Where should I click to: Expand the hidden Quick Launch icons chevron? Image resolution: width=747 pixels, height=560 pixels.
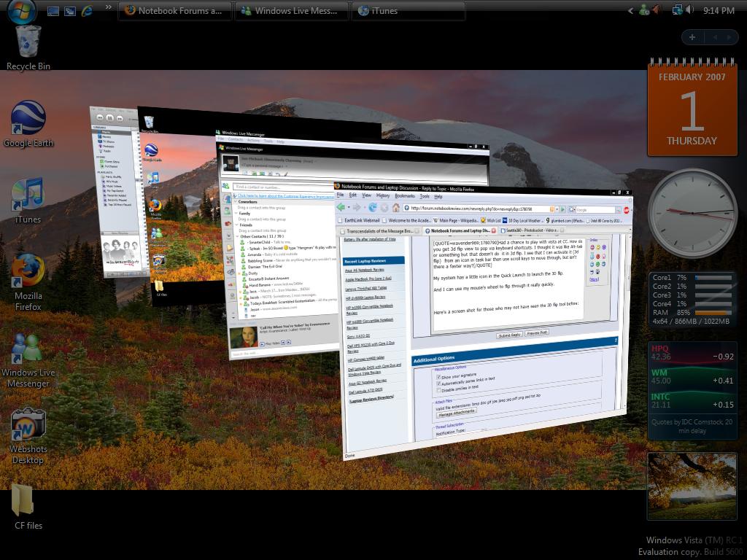tap(109, 7)
